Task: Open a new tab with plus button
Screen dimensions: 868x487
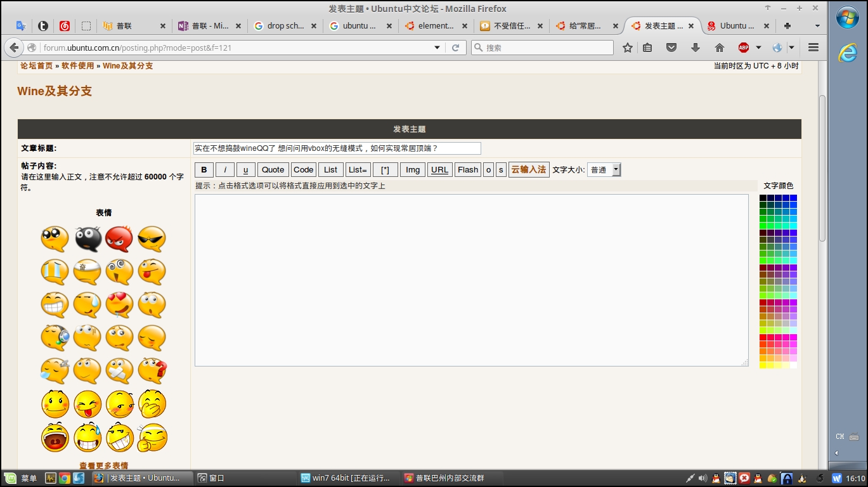Action: click(787, 26)
